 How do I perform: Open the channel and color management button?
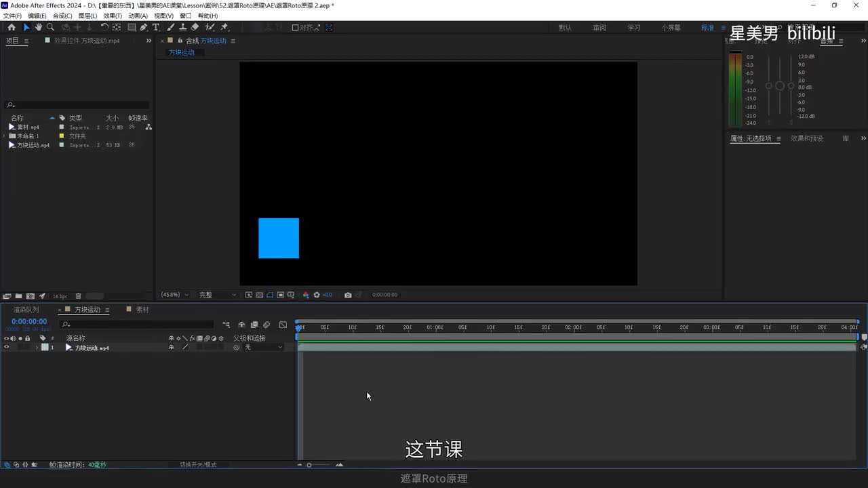(306, 295)
